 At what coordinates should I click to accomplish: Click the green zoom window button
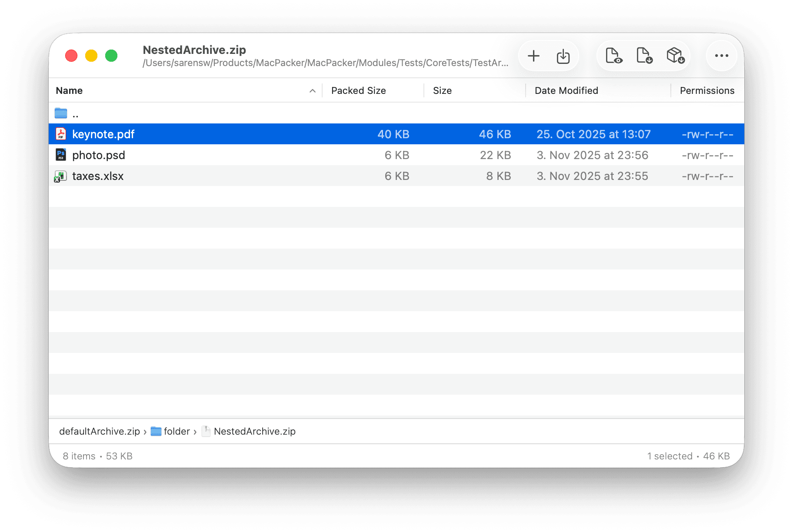coord(111,56)
